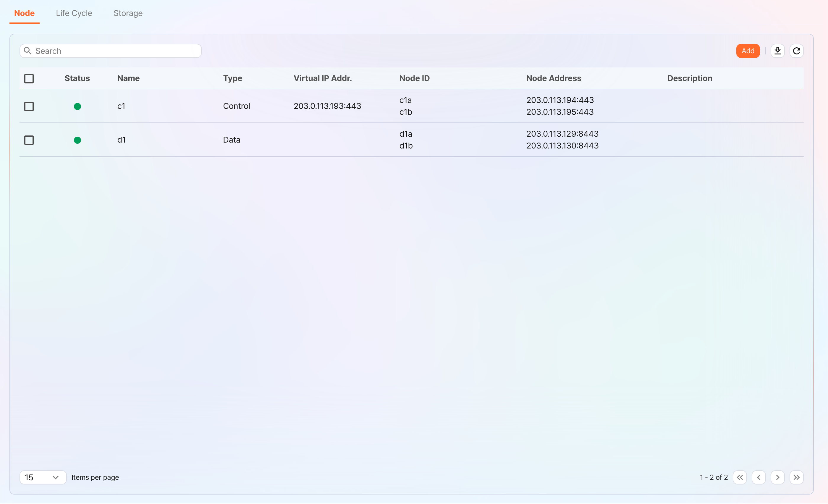This screenshot has height=504, width=828.
Task: Click the orange Add button
Action: pyautogui.click(x=748, y=51)
